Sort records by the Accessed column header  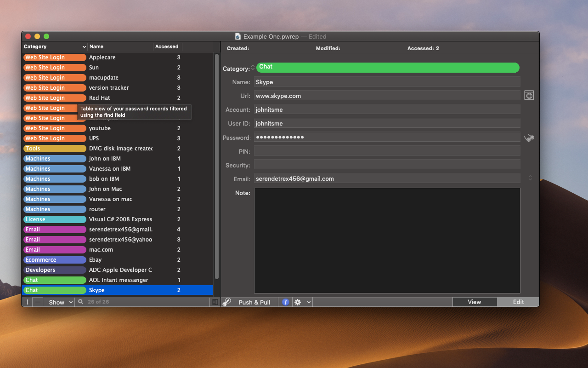167,47
